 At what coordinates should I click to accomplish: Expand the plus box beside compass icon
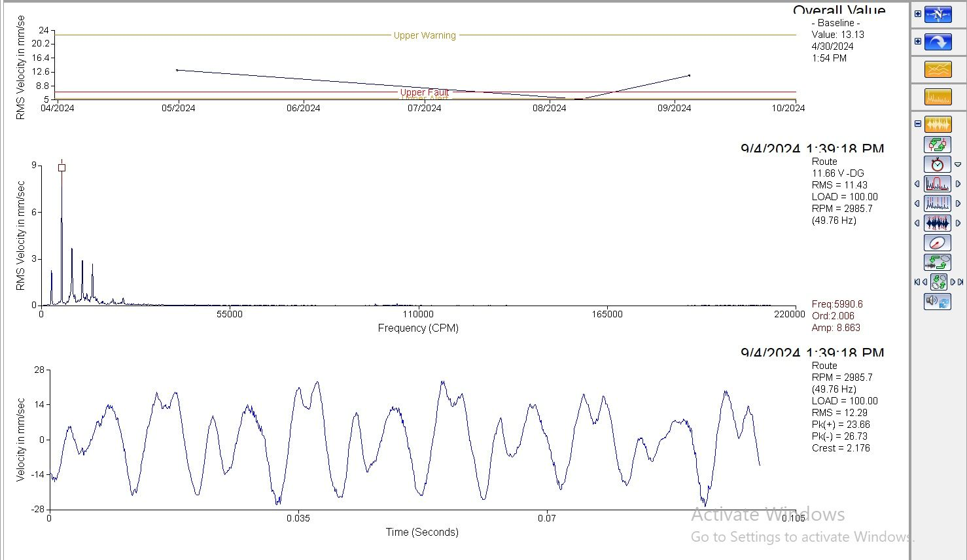918,14
